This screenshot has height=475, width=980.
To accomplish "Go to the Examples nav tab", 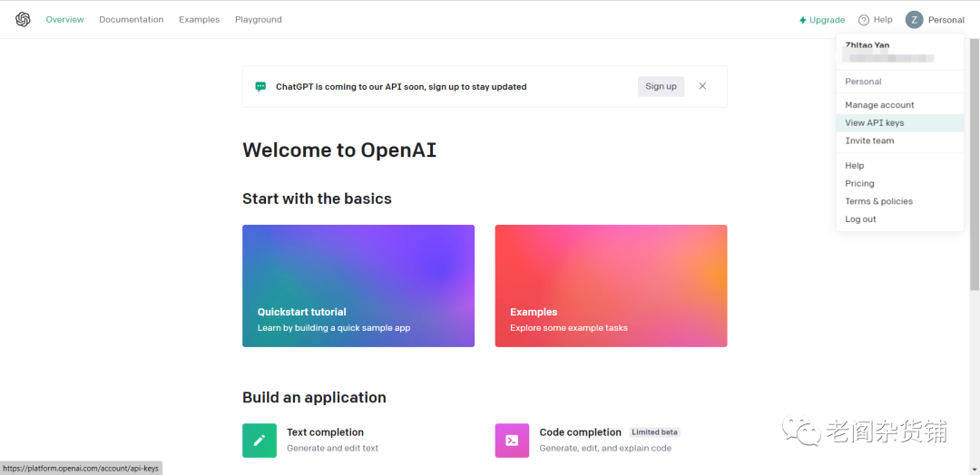I will pos(200,20).
